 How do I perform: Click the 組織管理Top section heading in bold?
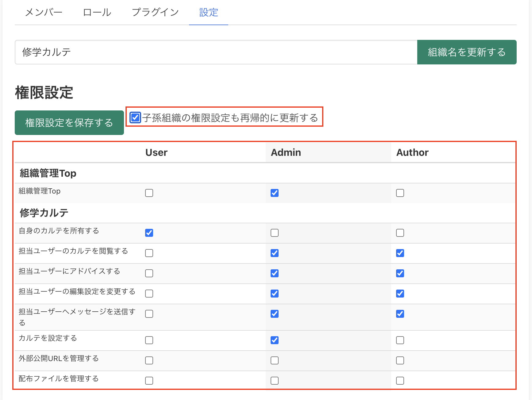tap(48, 173)
